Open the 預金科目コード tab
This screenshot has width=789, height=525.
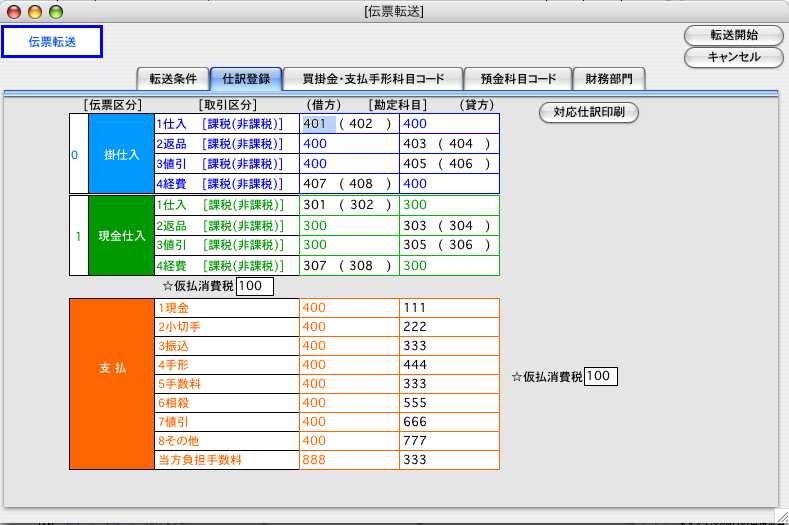pos(519,79)
